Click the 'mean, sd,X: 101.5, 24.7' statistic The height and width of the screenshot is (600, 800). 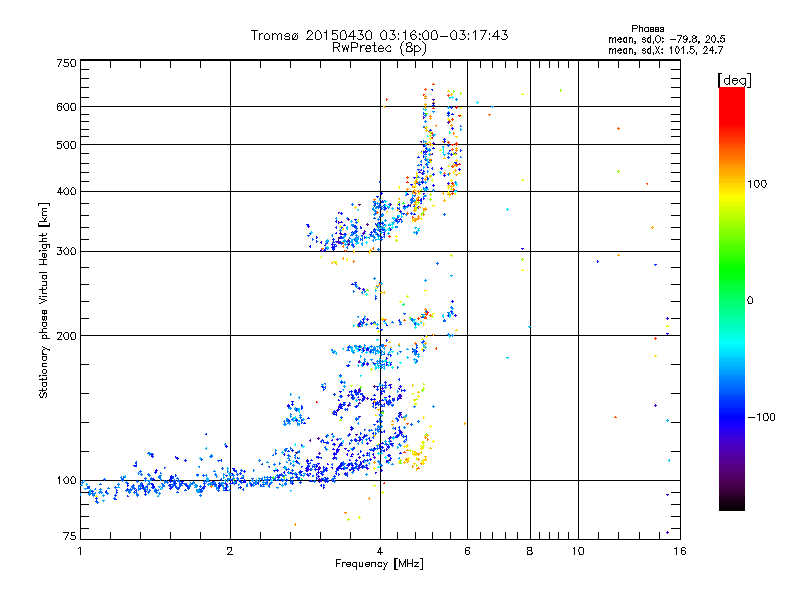665,50
